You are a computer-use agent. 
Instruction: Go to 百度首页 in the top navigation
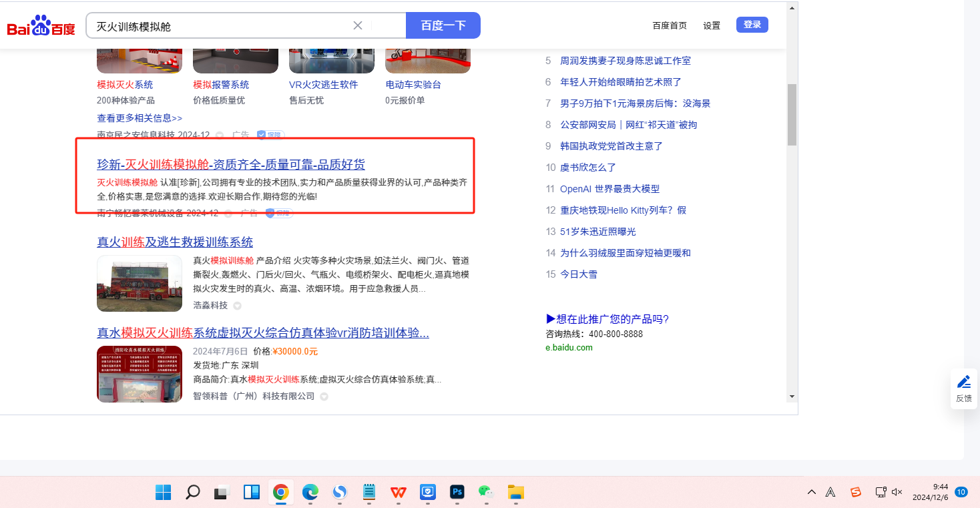pyautogui.click(x=669, y=25)
